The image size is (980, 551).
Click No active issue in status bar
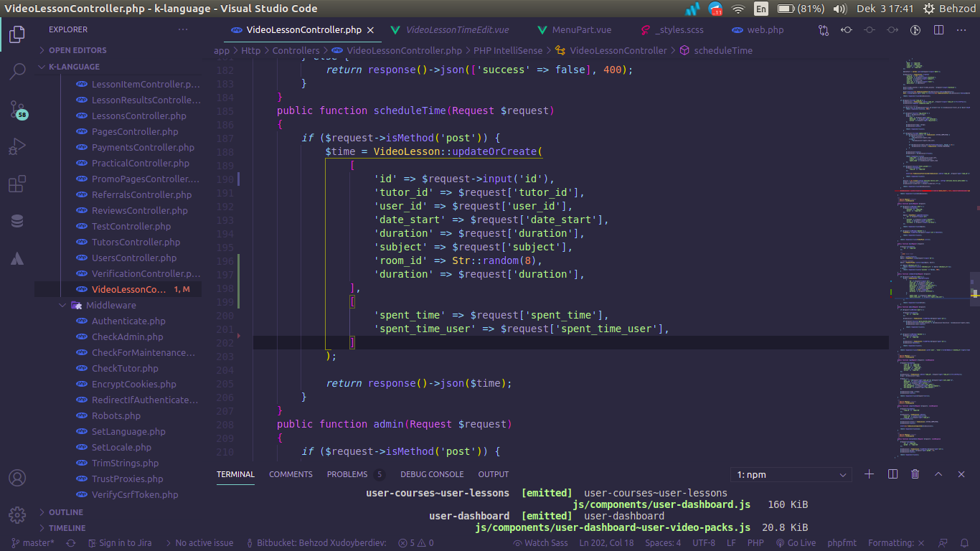coord(199,543)
